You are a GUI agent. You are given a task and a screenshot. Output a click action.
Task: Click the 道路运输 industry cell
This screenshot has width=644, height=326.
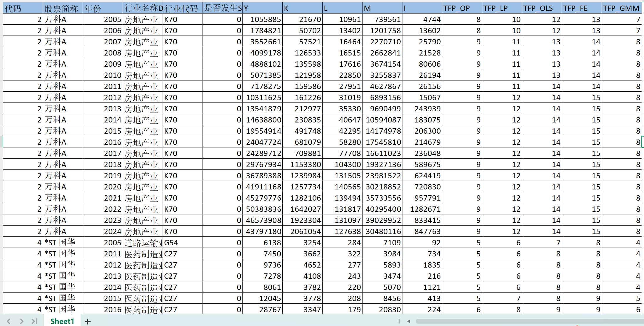[x=142, y=243]
